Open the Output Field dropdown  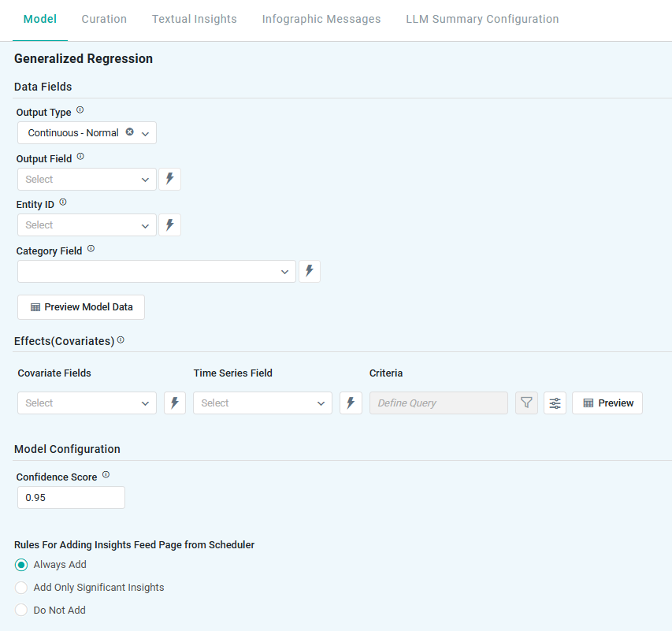[87, 179]
